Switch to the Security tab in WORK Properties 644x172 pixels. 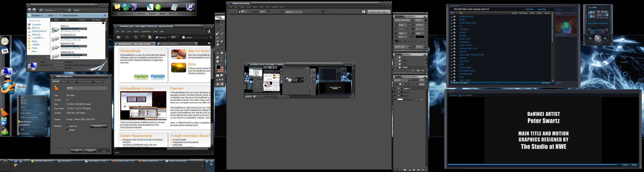pyautogui.click(x=72, y=82)
